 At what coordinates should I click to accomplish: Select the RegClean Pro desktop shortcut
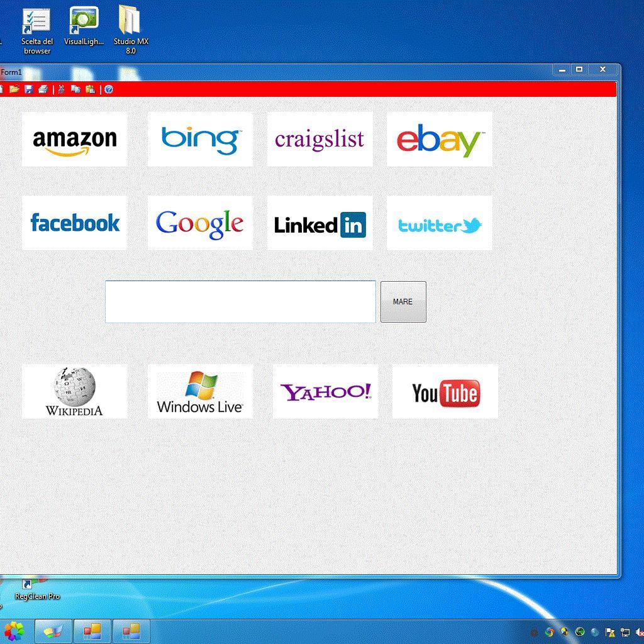[x=37, y=590]
